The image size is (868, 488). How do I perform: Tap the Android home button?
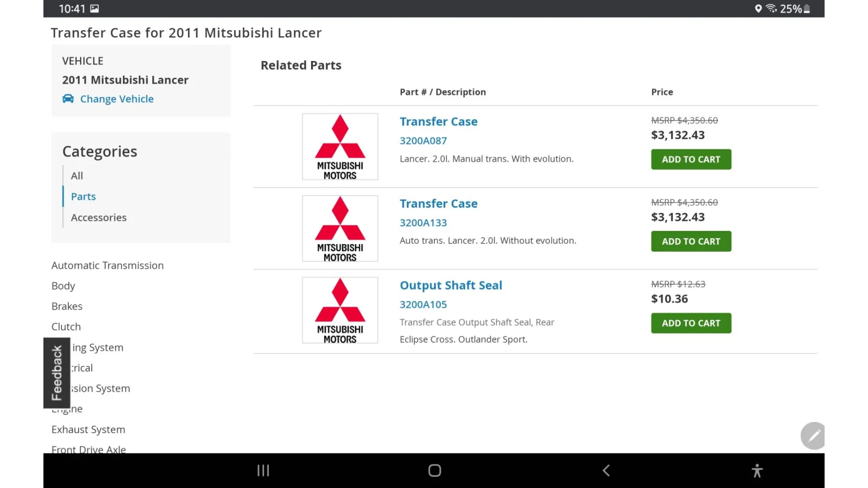[434, 470]
